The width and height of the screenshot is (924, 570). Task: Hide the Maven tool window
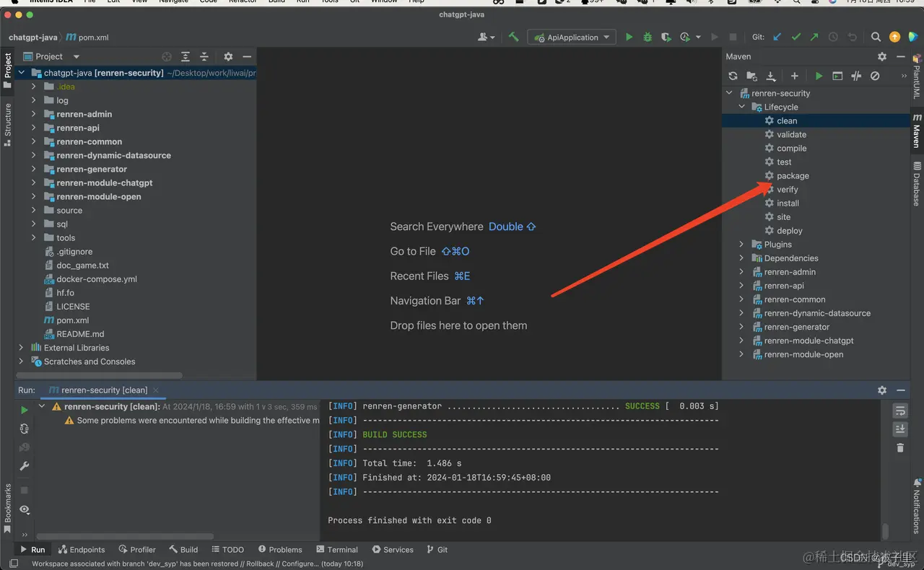pos(900,56)
